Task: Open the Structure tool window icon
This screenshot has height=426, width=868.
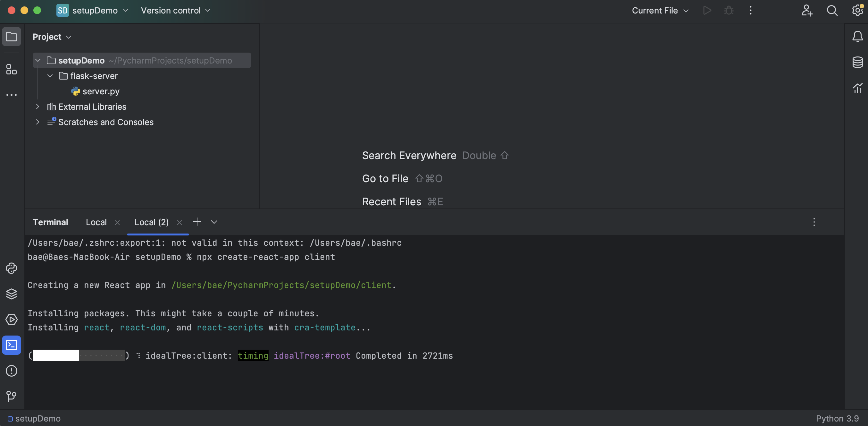Action: click(x=12, y=70)
